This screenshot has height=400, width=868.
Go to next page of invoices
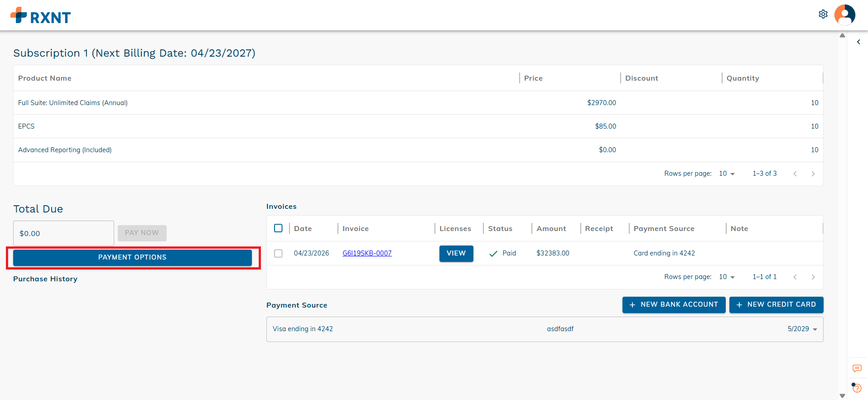813,277
